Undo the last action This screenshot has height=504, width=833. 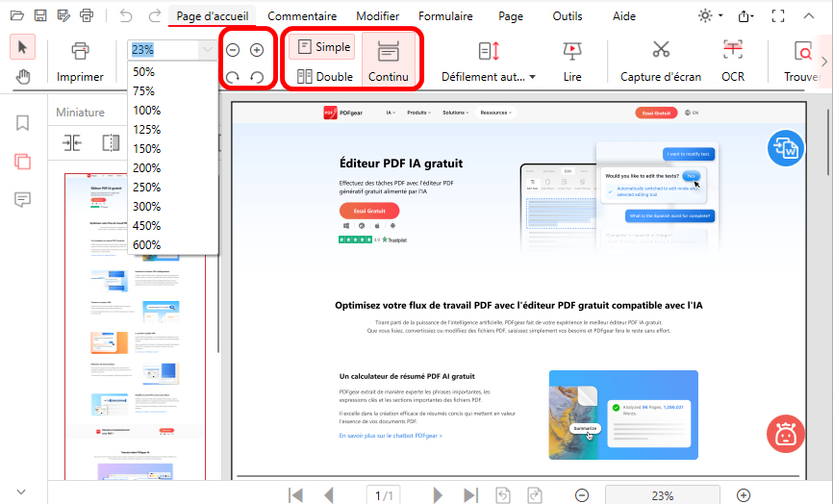(x=126, y=16)
